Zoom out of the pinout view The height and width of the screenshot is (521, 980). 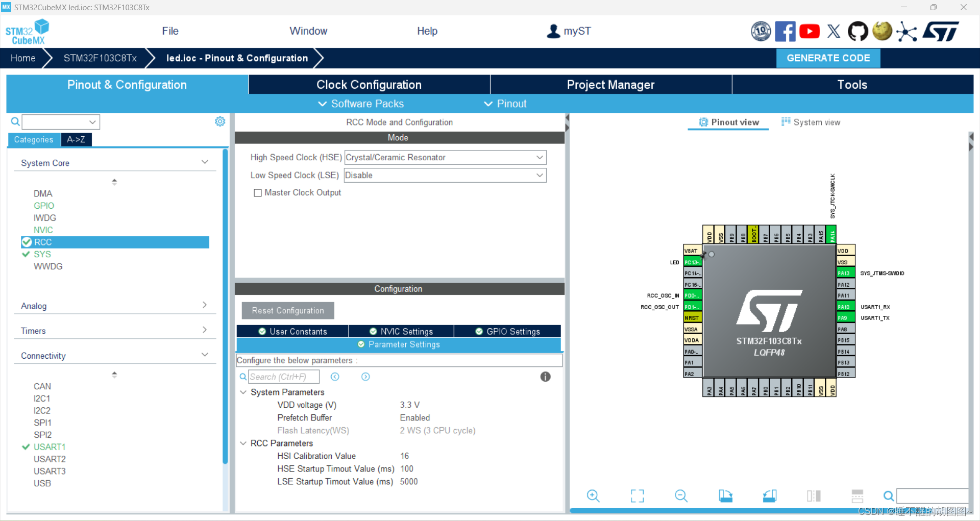[x=681, y=495]
